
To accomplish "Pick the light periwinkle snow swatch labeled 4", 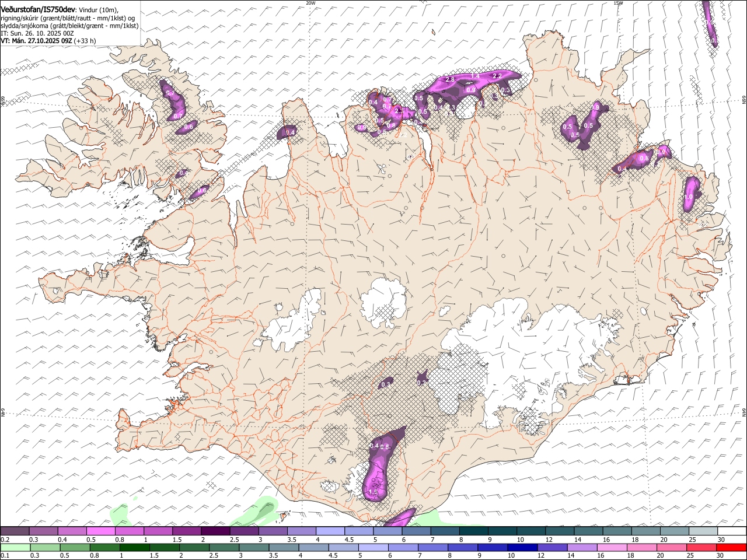I will click(x=330, y=531).
